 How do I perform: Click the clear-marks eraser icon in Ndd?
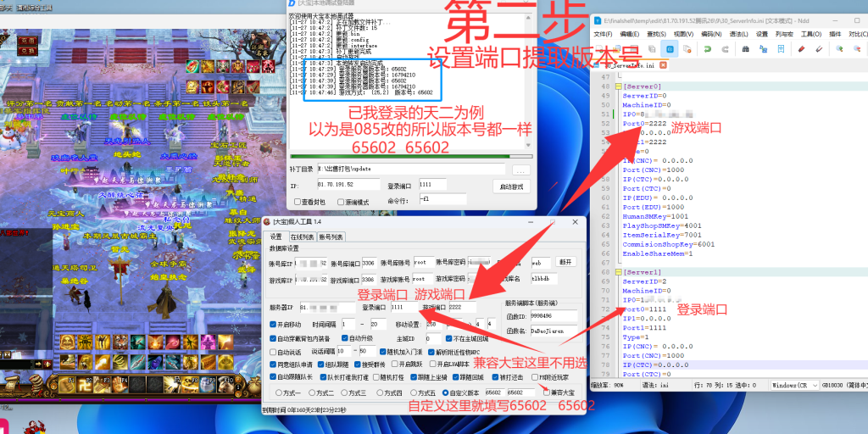point(819,48)
